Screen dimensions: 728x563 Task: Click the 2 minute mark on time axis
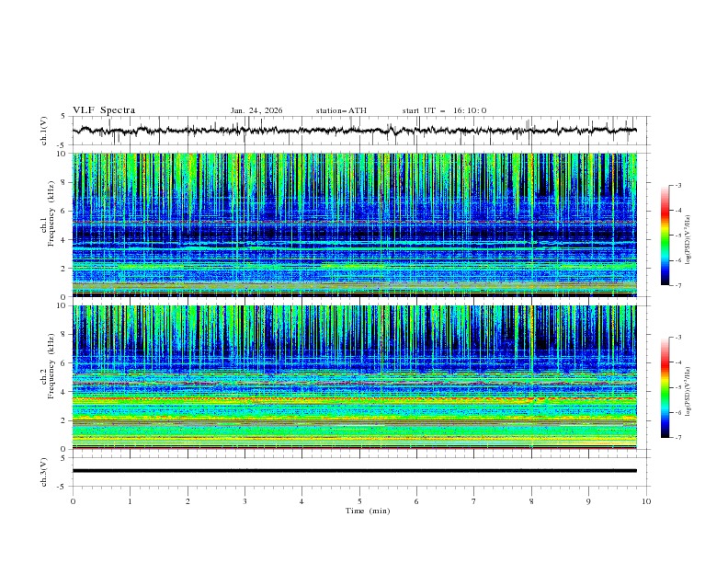coord(188,500)
